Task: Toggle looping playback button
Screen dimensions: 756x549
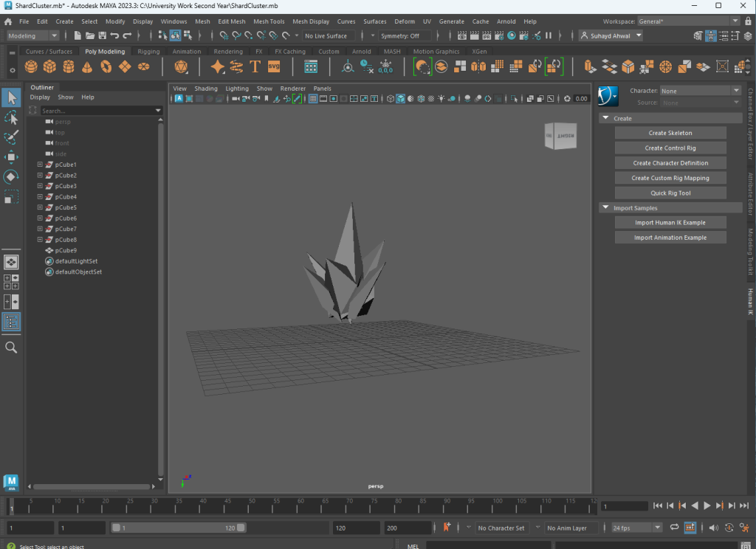Action: coord(674,528)
